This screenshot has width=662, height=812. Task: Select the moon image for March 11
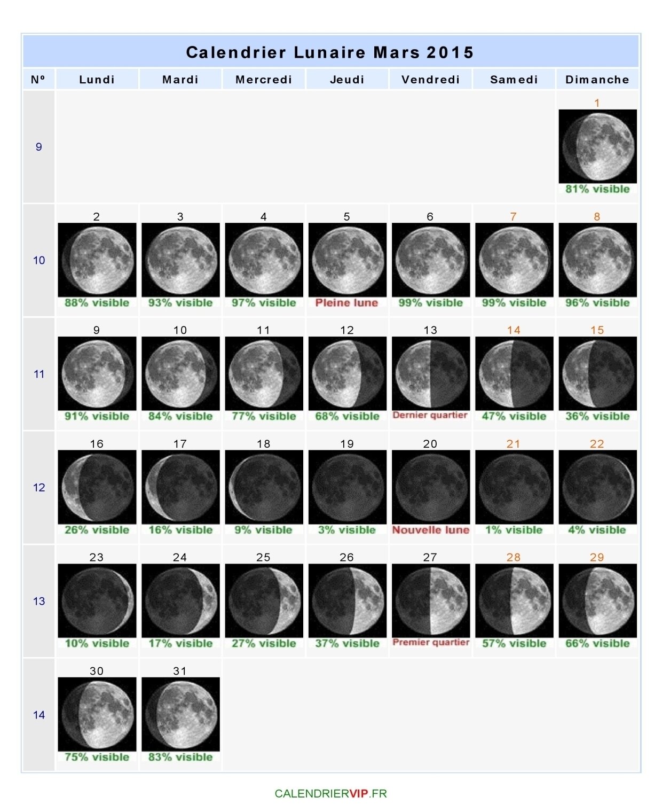point(264,373)
